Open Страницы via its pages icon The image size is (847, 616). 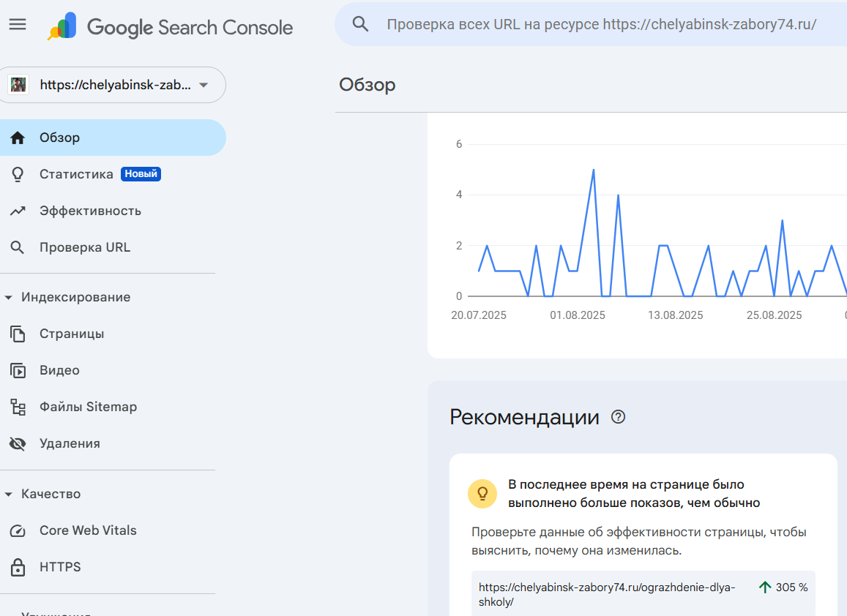18,334
